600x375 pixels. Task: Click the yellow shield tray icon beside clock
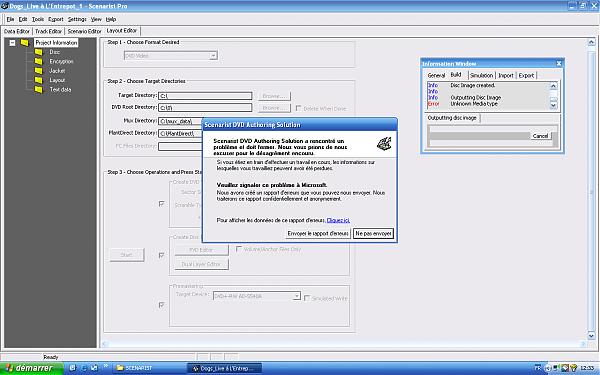573,368
